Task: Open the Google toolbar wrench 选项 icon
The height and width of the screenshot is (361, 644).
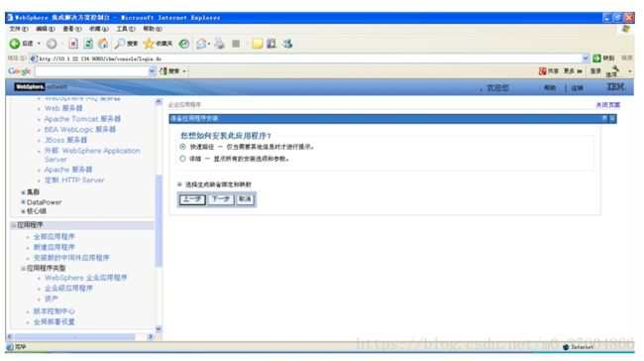Action: 612,71
